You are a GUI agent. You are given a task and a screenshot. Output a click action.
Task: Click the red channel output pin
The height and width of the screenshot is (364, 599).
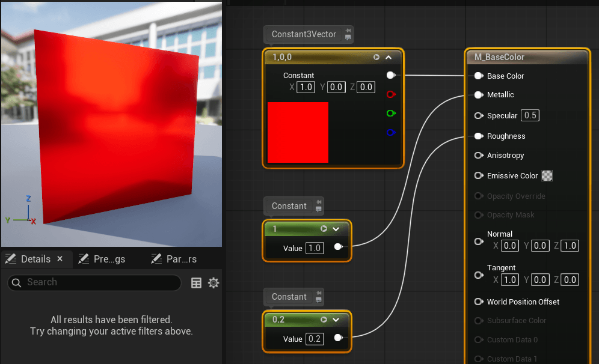pyautogui.click(x=391, y=94)
